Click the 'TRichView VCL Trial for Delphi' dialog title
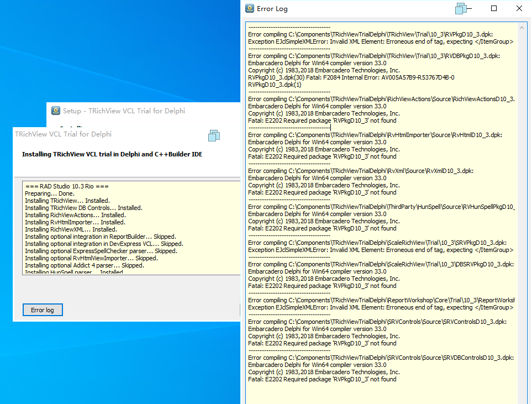This screenshot has width=532, height=404. click(63, 134)
